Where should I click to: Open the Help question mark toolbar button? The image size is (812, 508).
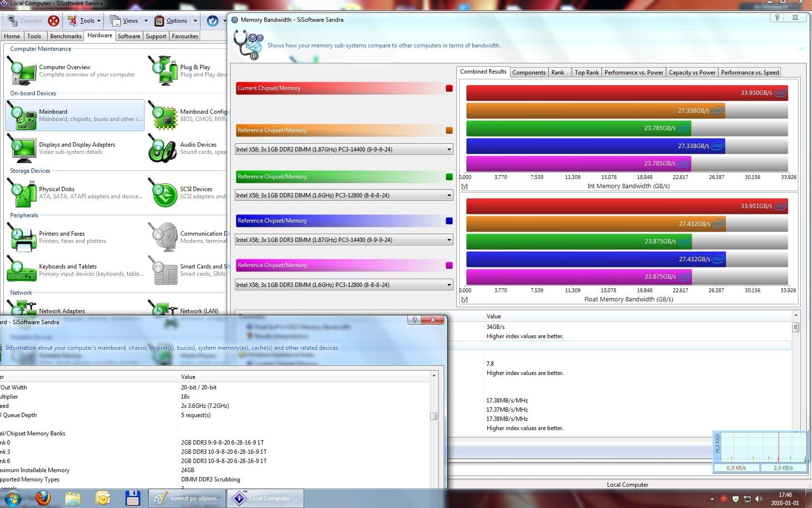tap(213, 21)
